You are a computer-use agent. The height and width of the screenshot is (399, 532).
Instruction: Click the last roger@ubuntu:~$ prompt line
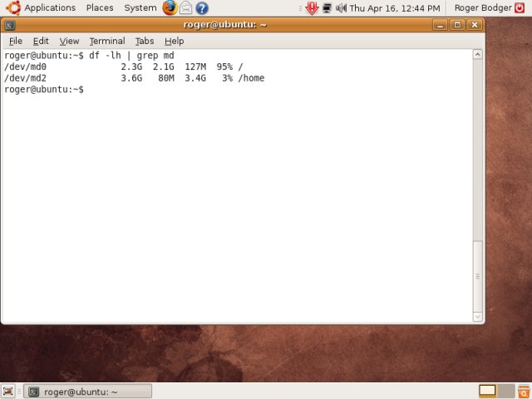click(44, 89)
